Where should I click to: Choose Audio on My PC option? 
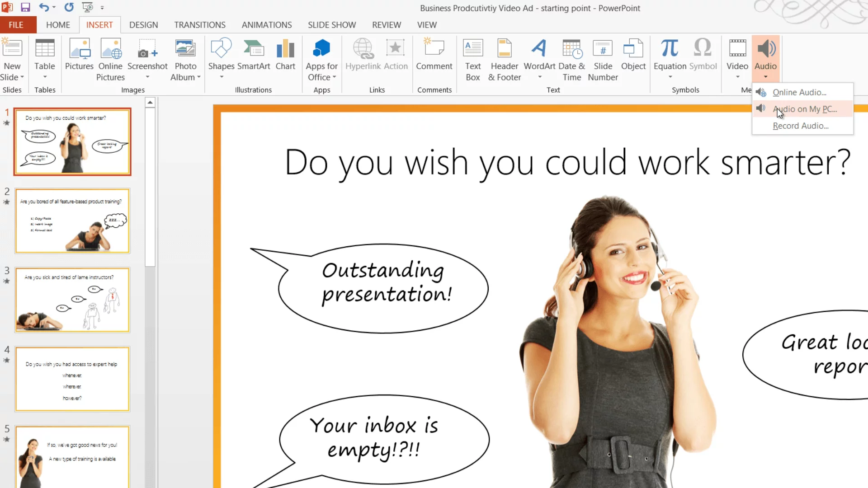[x=805, y=109]
